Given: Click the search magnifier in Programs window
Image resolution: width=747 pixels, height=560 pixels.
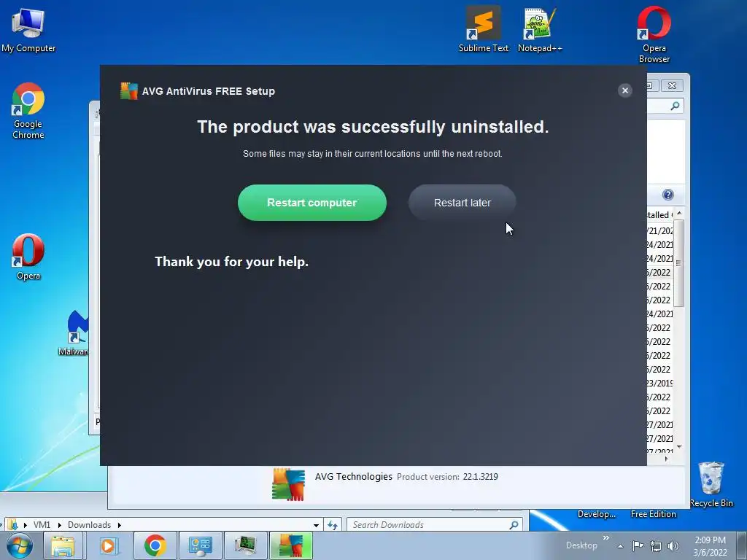Looking at the screenshot, I should pyautogui.click(x=675, y=106).
